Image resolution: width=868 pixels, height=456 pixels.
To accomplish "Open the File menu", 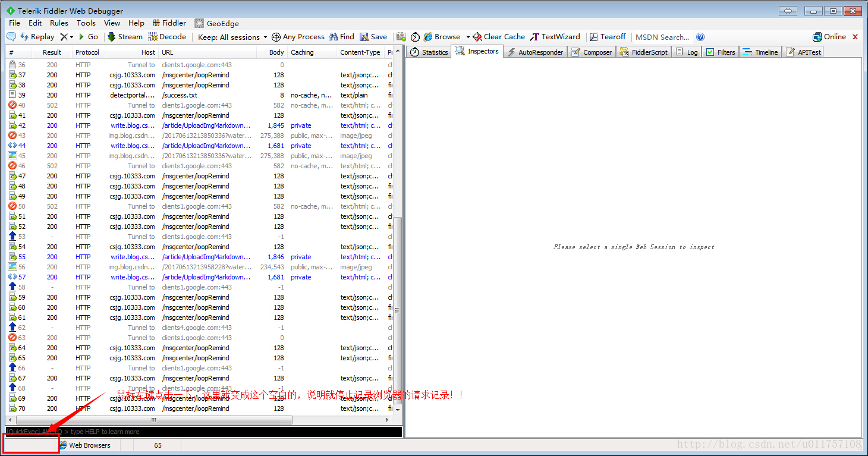I will [x=15, y=23].
